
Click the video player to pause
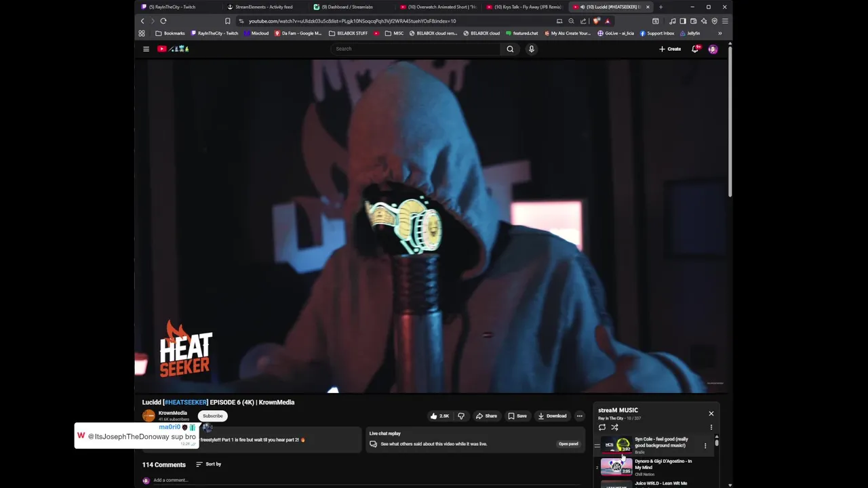click(431, 226)
